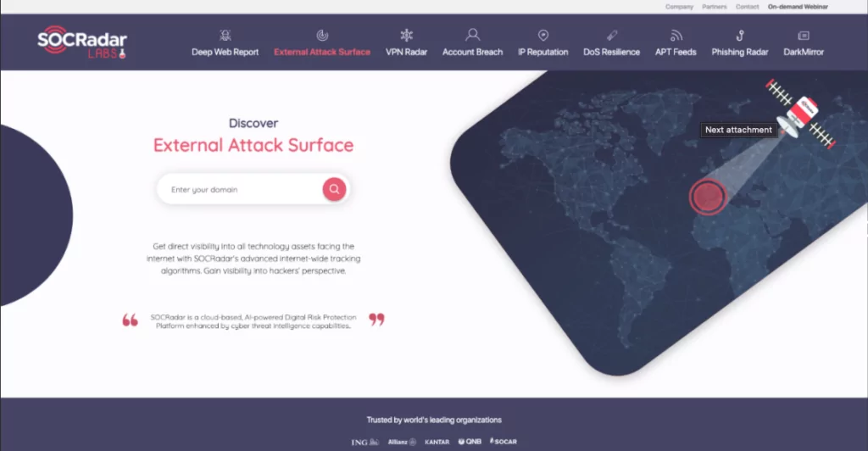Click the red search magnifier button
Viewport: 868px width, 451px height.
pos(334,189)
